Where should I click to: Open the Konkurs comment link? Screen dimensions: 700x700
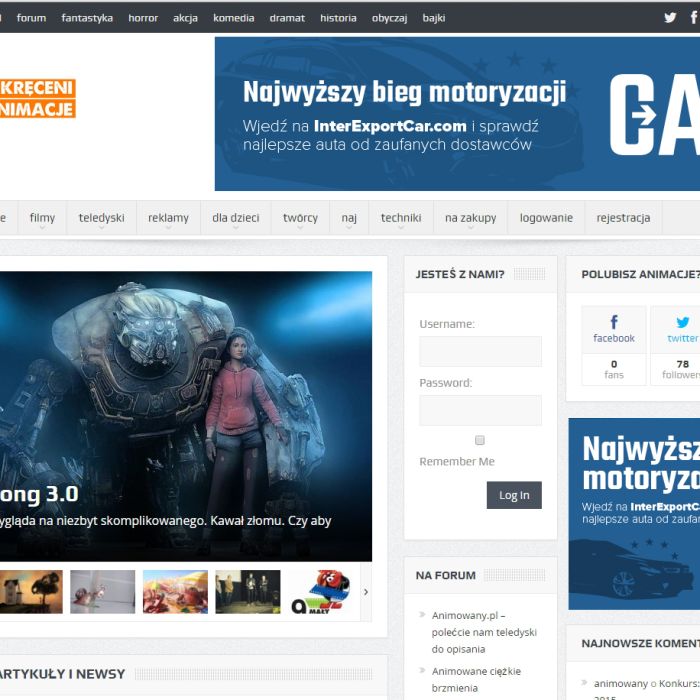[679, 683]
